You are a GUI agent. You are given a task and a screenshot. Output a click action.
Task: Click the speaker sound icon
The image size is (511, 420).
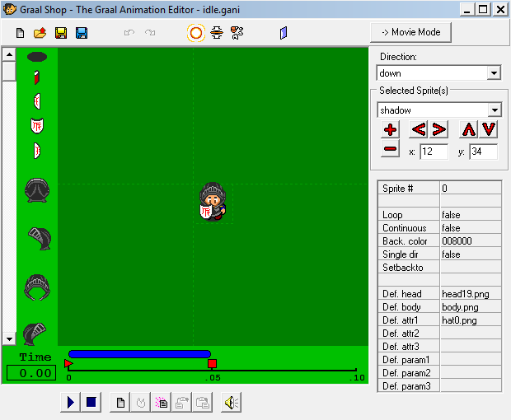point(231,403)
